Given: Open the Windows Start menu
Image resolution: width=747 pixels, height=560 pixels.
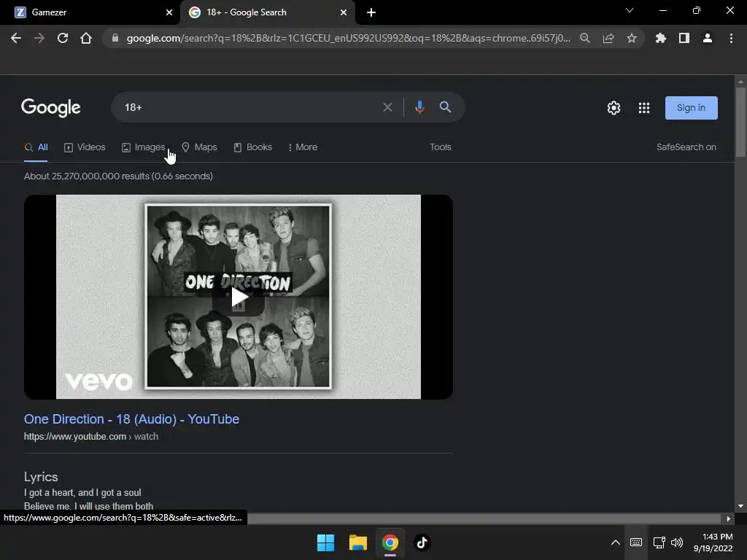Looking at the screenshot, I should tap(326, 542).
